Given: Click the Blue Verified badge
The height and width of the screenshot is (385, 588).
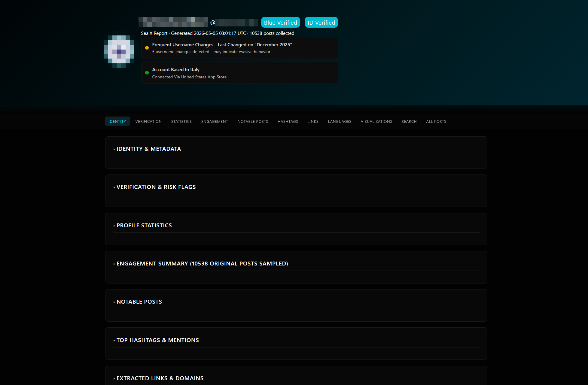Looking at the screenshot, I should 281,23.
